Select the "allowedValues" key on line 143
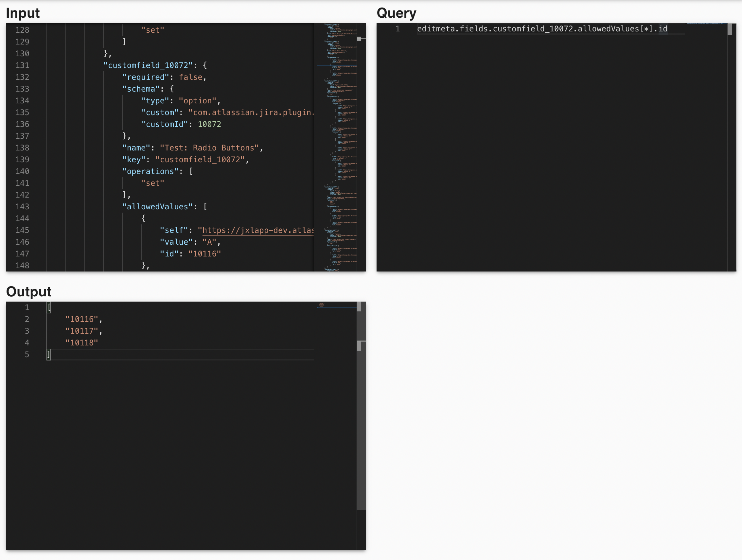742x560 pixels. 158,206
